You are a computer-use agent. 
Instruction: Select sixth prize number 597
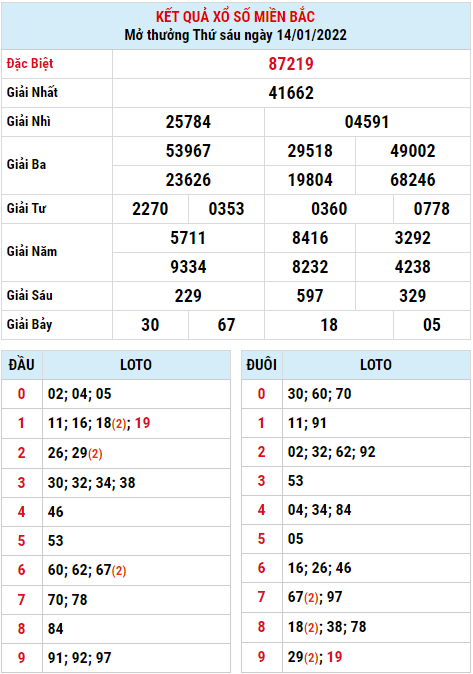[310, 296]
